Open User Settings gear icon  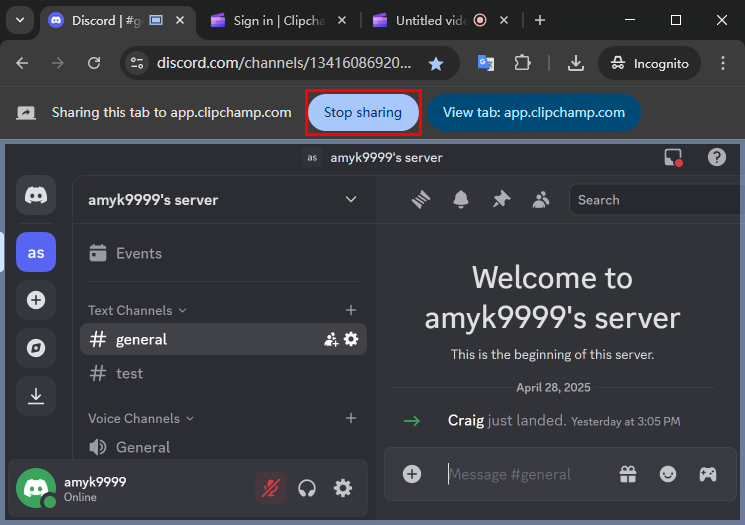(x=343, y=488)
